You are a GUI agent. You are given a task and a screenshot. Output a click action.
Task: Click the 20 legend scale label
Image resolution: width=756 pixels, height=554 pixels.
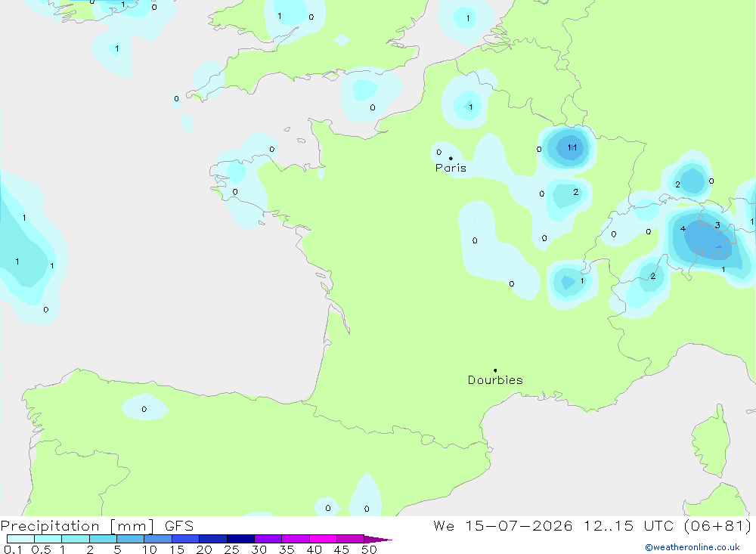[x=204, y=549]
